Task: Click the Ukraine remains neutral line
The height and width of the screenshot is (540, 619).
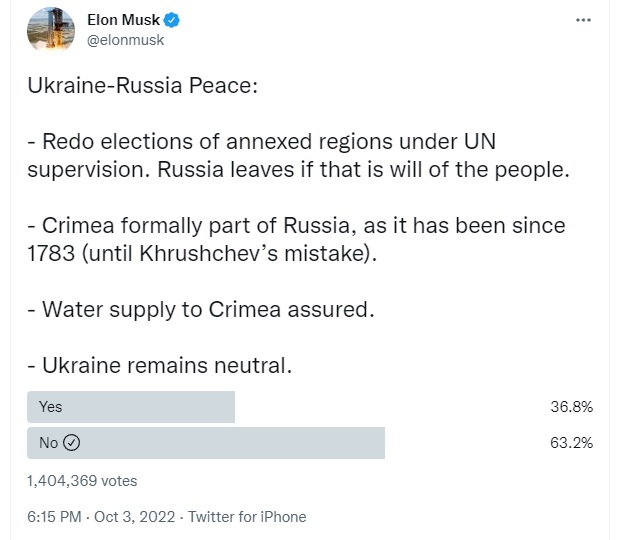Action: point(160,365)
